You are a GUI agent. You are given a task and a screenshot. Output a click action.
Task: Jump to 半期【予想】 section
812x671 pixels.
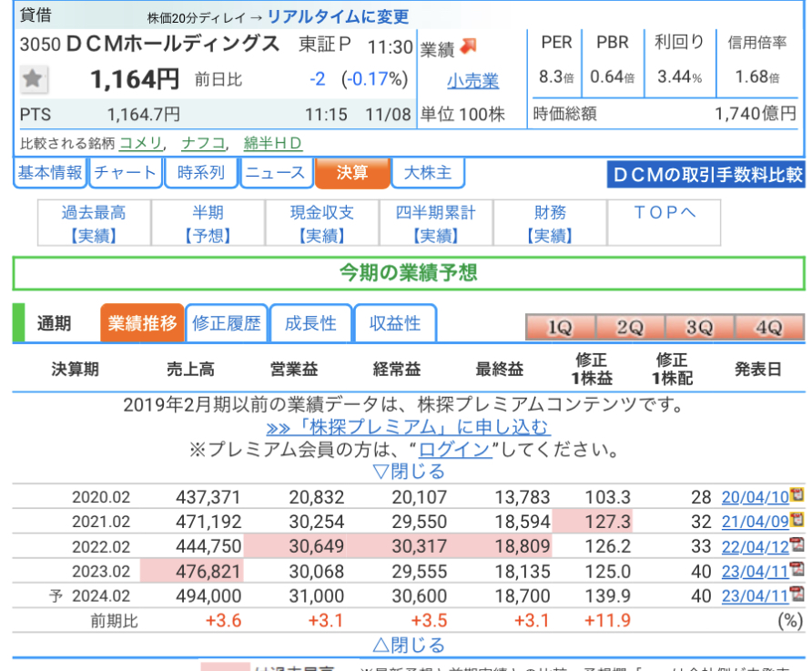point(208,223)
